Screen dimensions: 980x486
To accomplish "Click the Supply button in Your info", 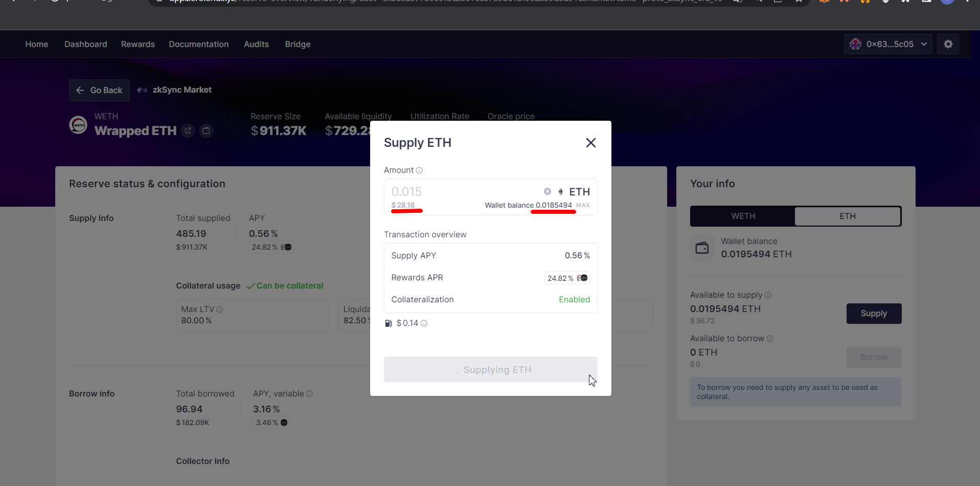I will [x=874, y=314].
